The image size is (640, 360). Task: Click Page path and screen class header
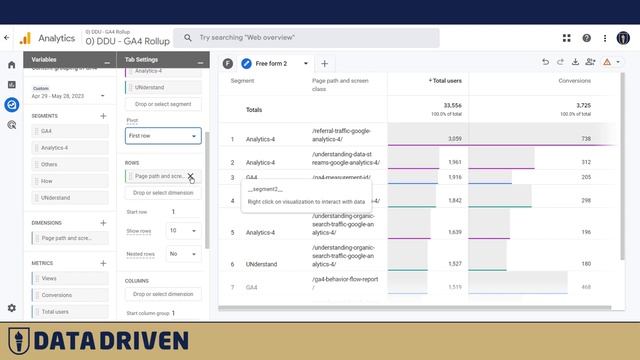340,84
